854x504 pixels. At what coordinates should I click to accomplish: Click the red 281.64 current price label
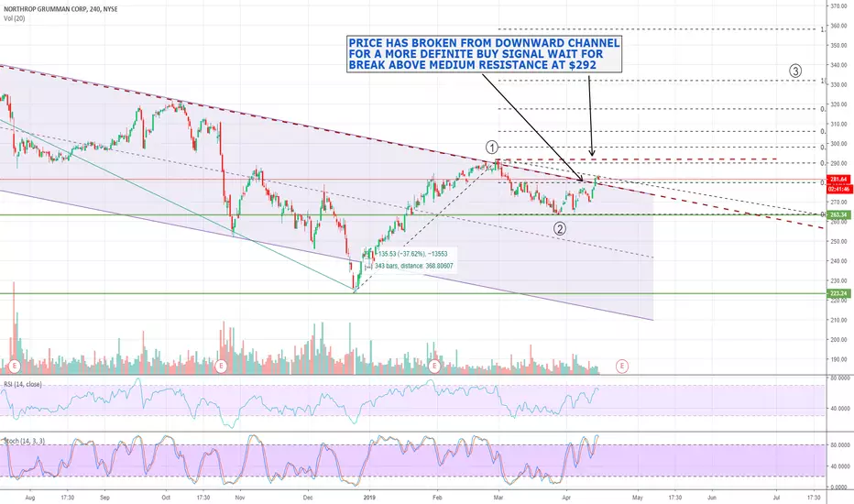tap(838, 180)
